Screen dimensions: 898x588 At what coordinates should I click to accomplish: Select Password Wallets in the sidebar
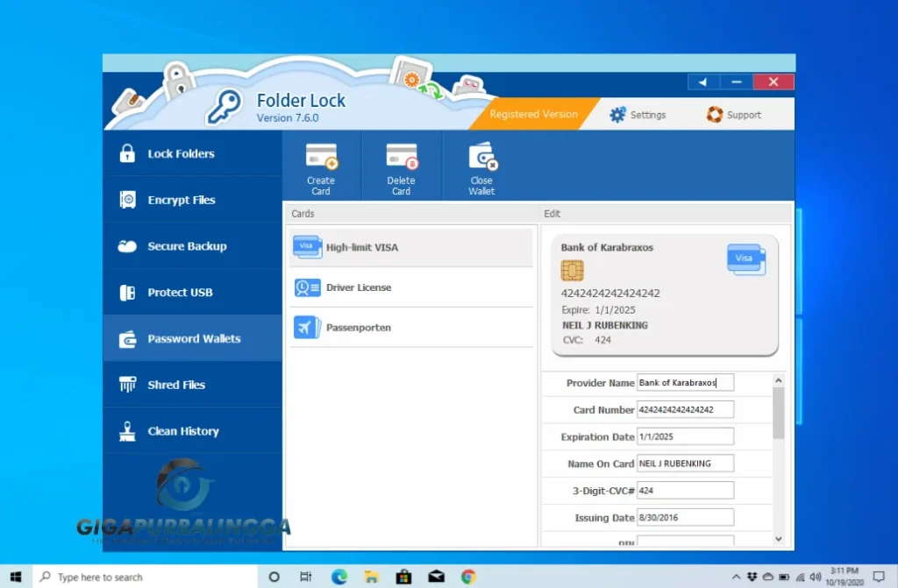point(175,338)
